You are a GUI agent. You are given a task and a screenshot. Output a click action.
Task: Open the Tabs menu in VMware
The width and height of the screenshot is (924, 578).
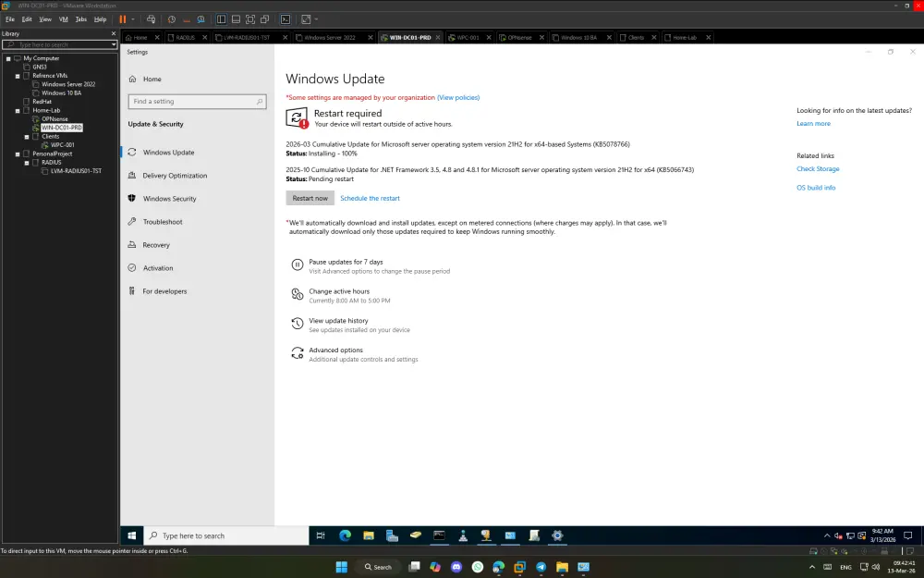pos(81,19)
